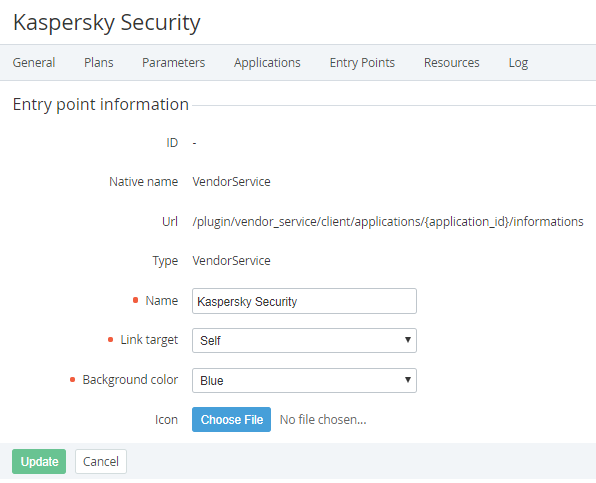
Task: Select the Entry Points tab
Action: tap(362, 63)
